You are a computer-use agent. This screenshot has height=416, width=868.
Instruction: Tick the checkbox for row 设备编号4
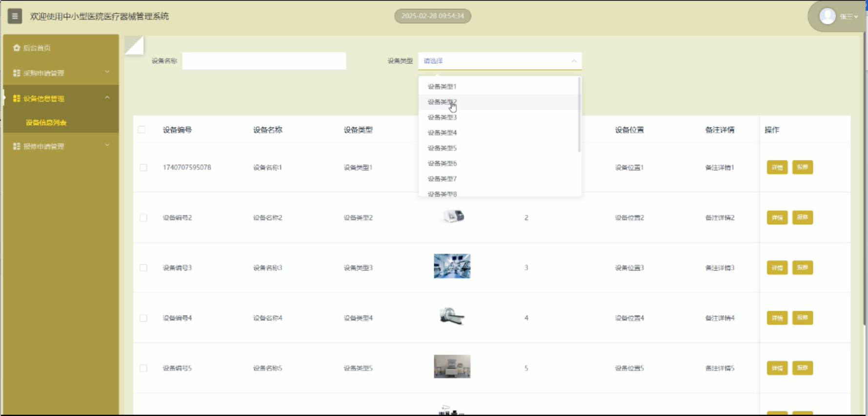[x=143, y=318]
